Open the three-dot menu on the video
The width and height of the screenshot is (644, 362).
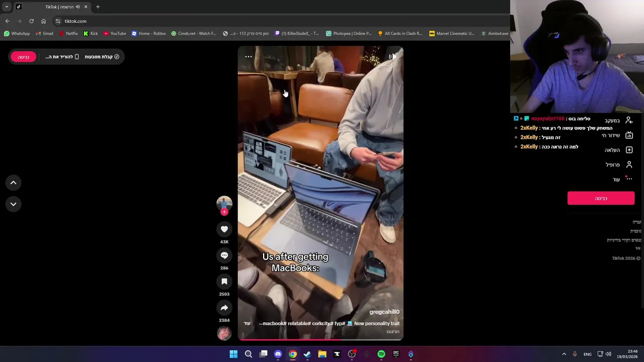249,57
